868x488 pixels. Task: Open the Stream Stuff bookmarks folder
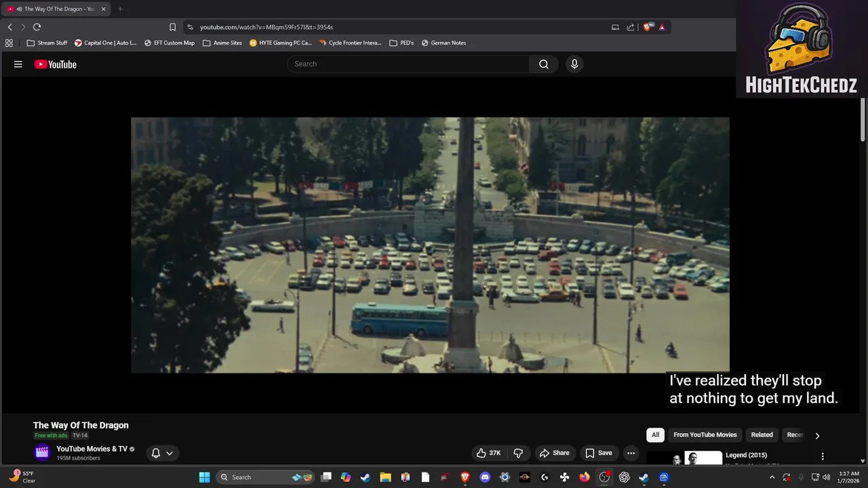(x=47, y=43)
